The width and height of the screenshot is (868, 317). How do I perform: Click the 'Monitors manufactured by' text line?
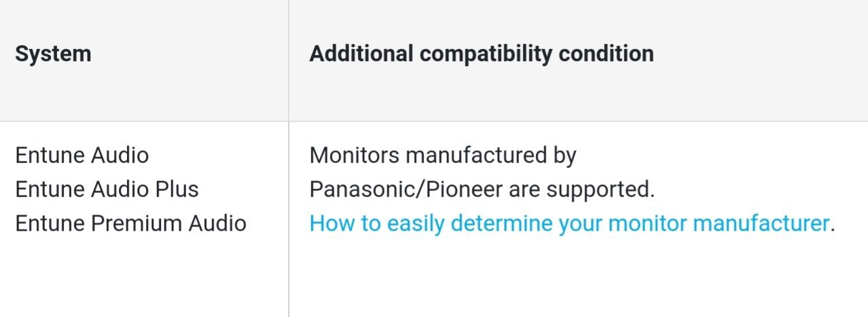443,155
